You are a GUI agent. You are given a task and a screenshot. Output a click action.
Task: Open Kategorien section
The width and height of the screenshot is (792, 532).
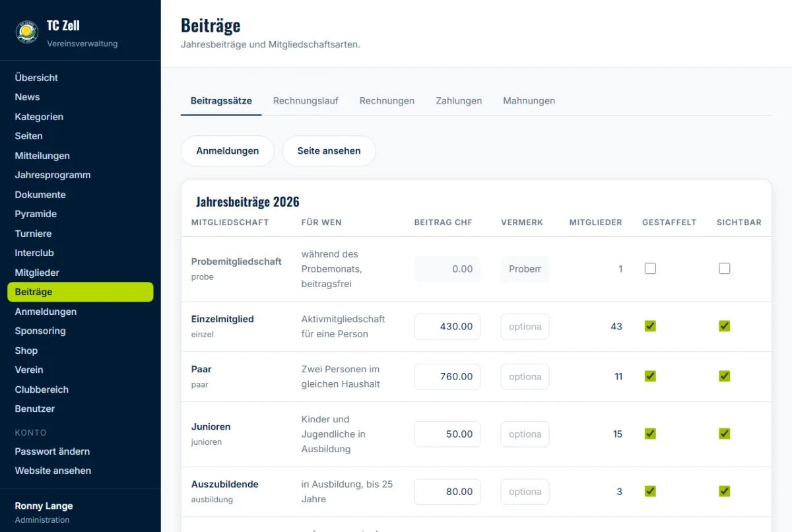pos(39,117)
